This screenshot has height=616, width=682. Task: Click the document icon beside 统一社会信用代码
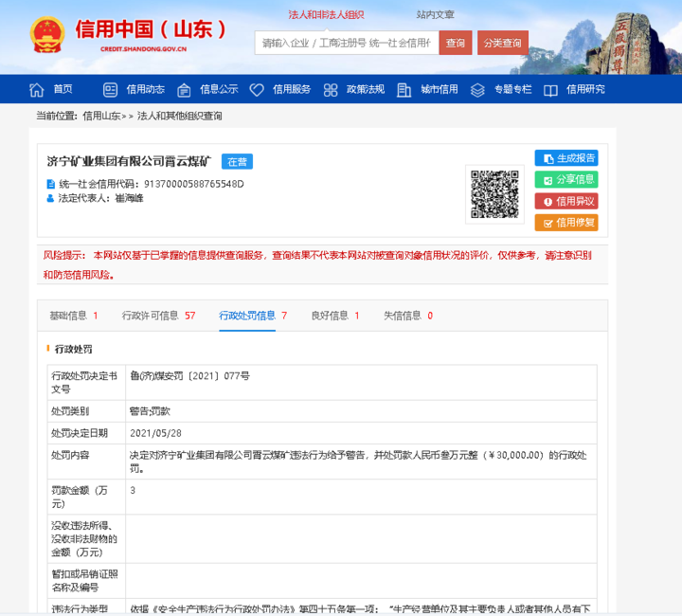click(x=51, y=184)
